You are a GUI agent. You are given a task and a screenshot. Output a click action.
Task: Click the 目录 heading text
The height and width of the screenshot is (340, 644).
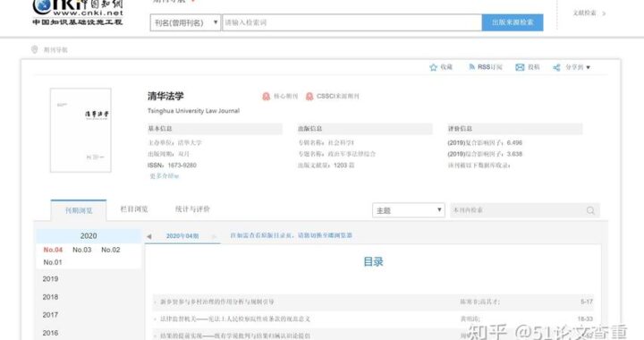coord(373,261)
